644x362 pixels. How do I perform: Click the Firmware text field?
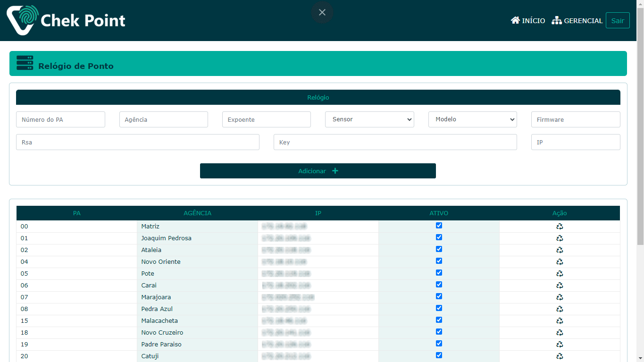575,120
